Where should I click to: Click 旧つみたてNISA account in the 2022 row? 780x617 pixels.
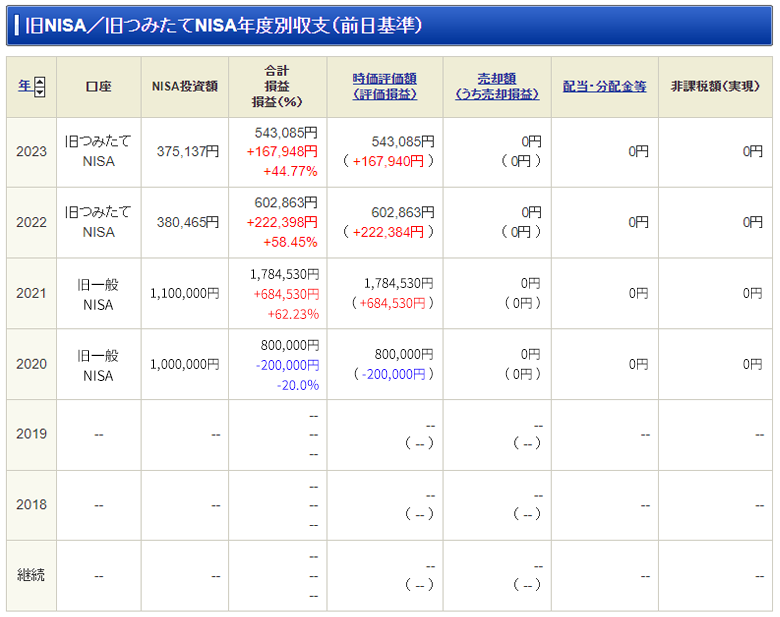tap(98, 222)
